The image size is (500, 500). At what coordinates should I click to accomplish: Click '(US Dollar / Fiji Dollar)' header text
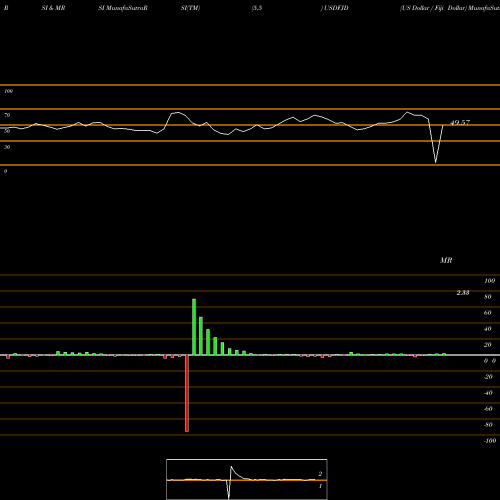433,8
